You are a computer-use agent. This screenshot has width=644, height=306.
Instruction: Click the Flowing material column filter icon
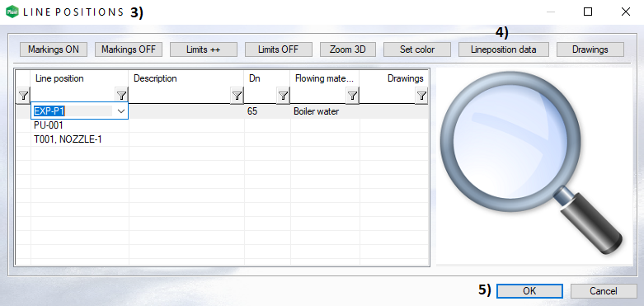[352, 96]
